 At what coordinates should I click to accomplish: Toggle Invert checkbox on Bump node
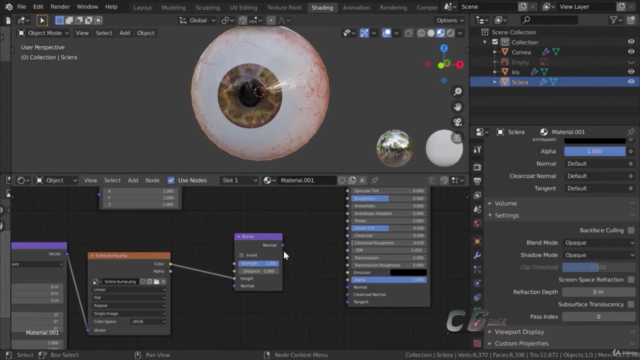(x=241, y=255)
